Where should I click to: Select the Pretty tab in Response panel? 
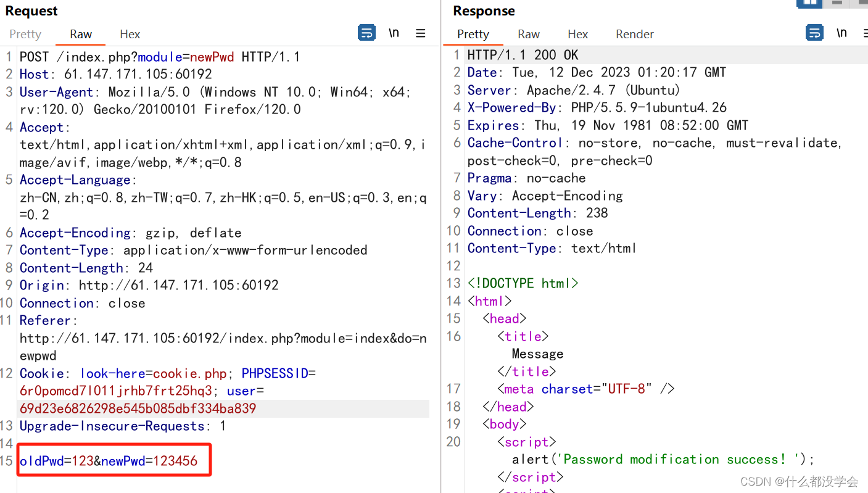pyautogui.click(x=473, y=34)
